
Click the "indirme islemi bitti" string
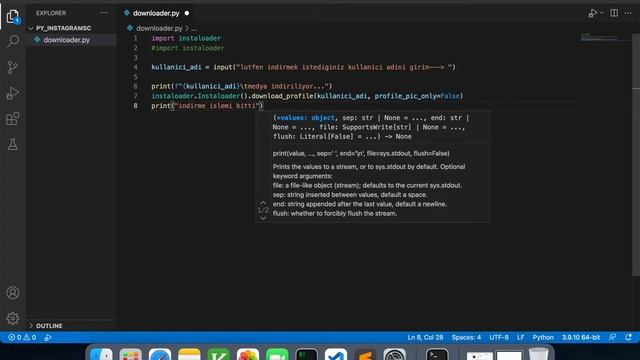tap(217, 106)
